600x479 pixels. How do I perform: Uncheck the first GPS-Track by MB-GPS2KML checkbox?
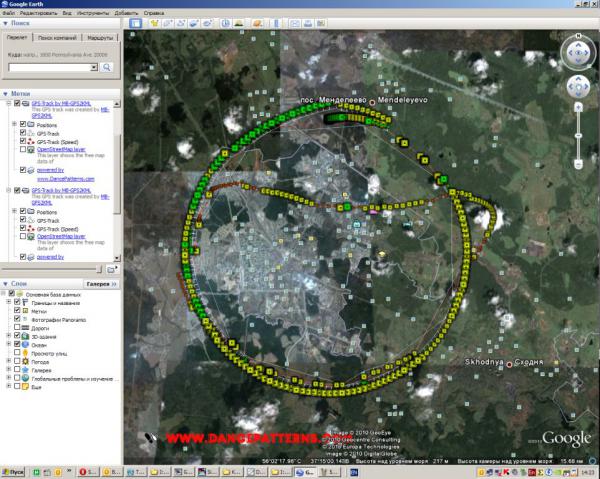[17, 103]
